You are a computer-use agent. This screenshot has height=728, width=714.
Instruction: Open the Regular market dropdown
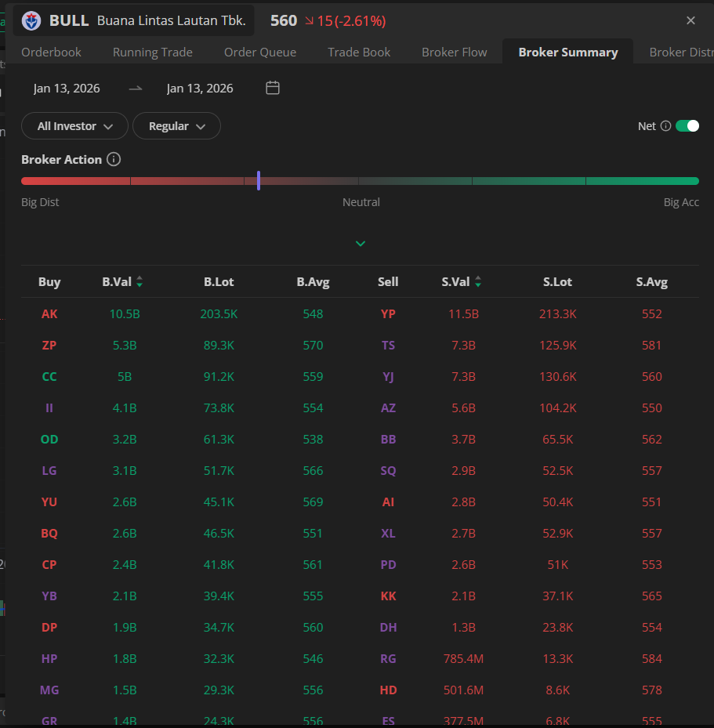point(176,126)
